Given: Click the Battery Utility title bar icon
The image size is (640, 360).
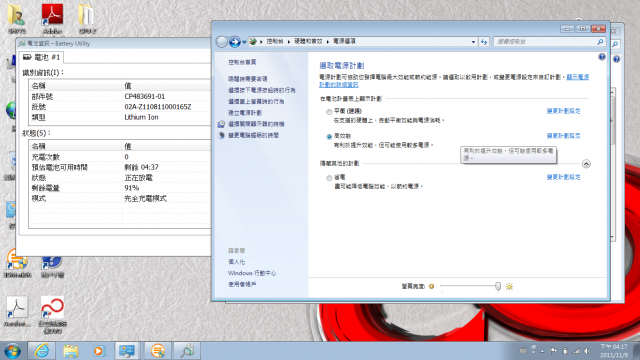Looking at the screenshot, I should [22, 43].
